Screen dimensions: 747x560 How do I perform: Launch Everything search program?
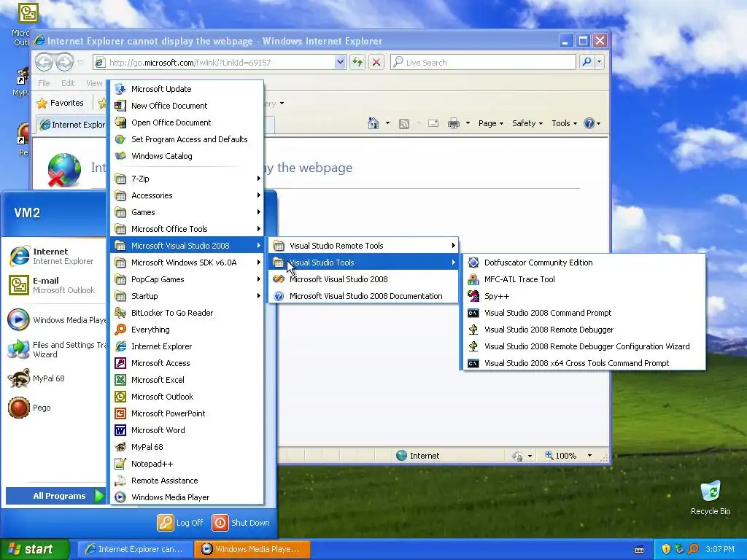187,330
